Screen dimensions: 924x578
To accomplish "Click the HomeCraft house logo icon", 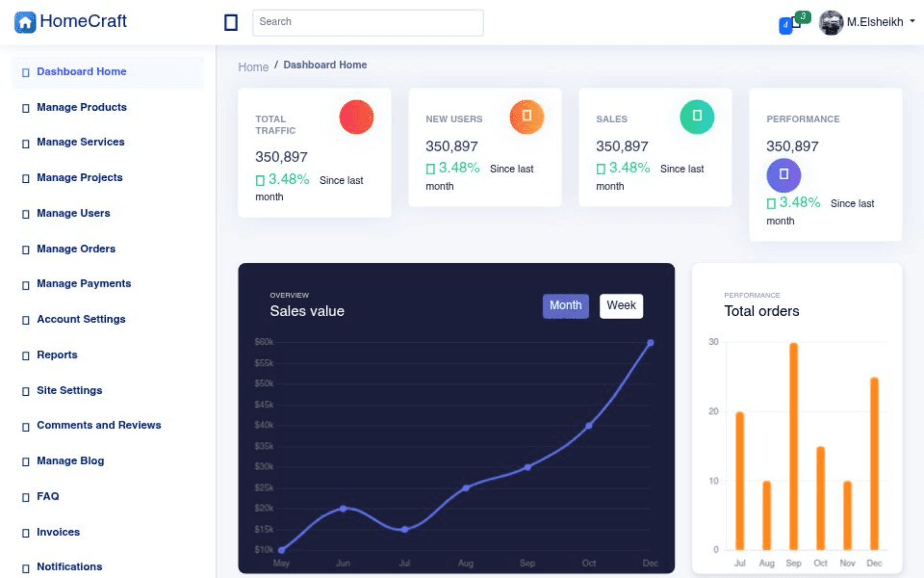I will click(25, 22).
